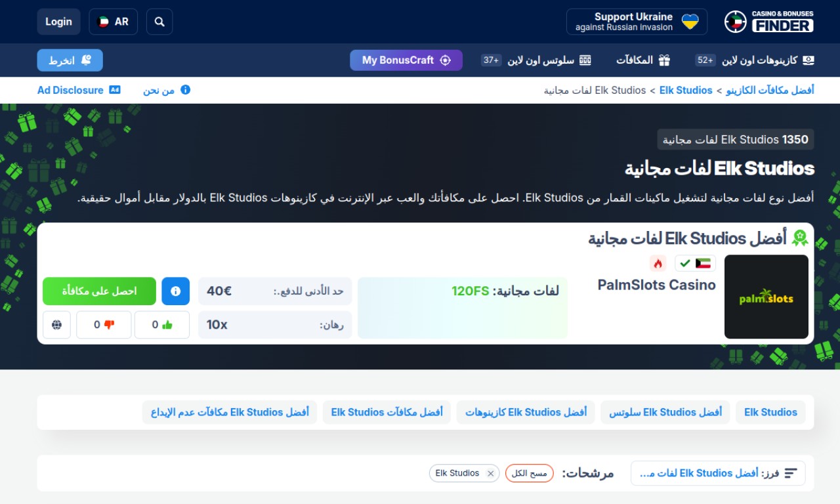This screenshot has width=840, height=504.
Task: Open من نحن about link
Action: pyautogui.click(x=167, y=90)
